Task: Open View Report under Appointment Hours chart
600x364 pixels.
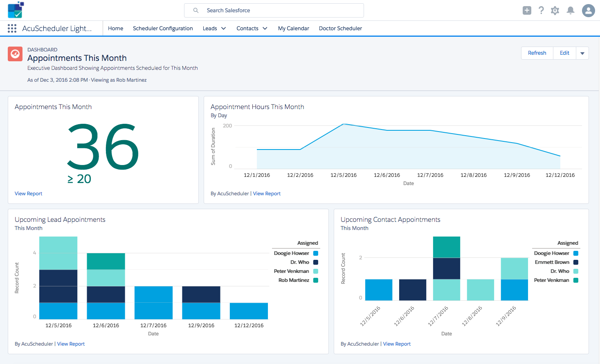Action: tap(267, 194)
